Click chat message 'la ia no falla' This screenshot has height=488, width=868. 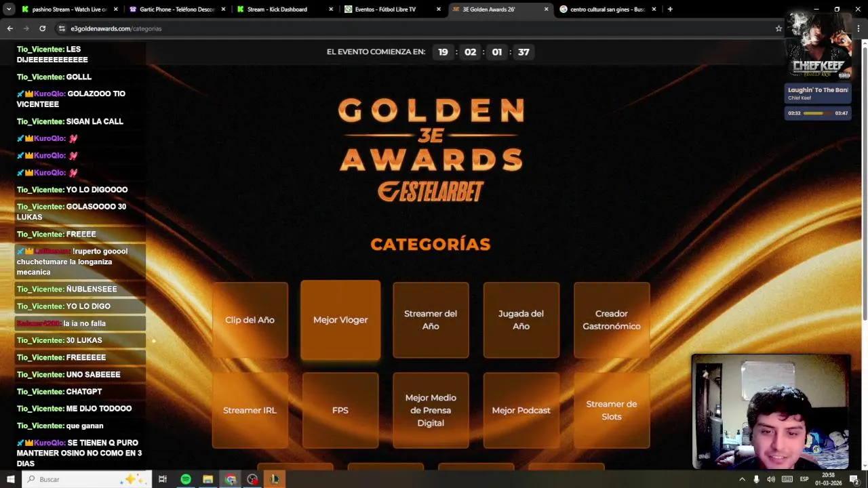click(x=84, y=323)
